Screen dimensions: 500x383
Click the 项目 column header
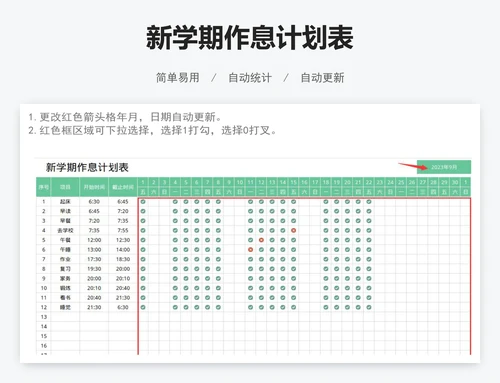tap(65, 187)
